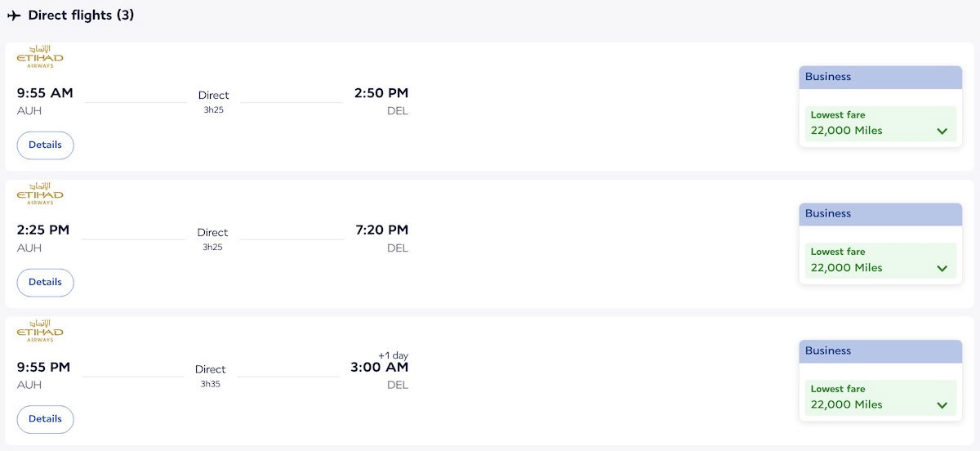
Task: Click the airplane icon beside Direct flights
Action: 14,16
